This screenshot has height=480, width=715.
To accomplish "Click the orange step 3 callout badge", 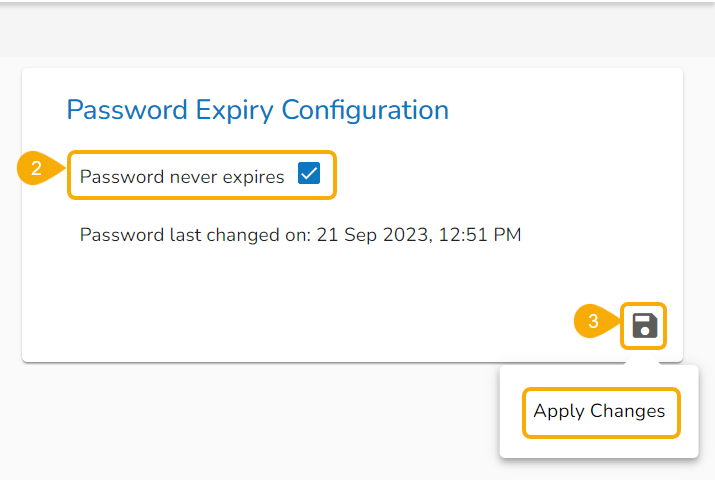I will 593,322.
